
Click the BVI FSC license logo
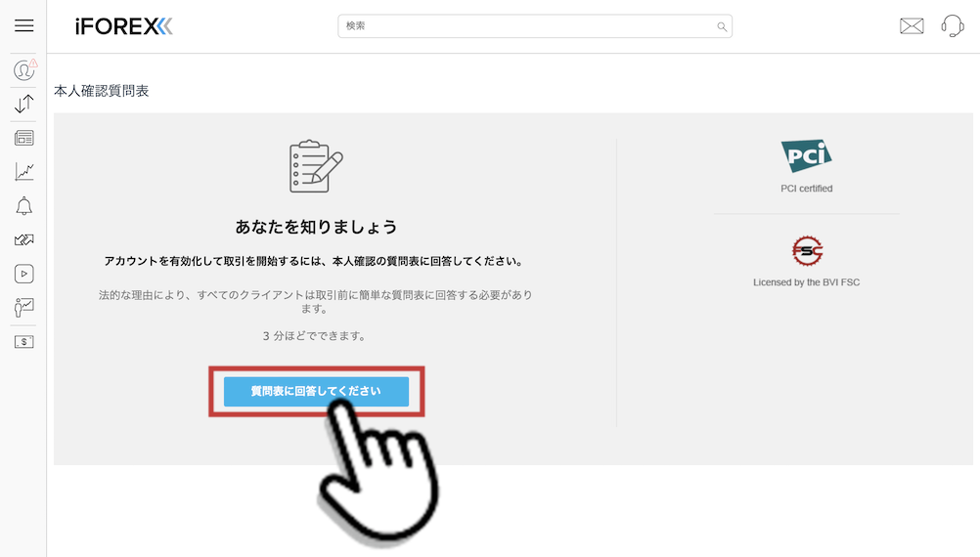(x=807, y=251)
